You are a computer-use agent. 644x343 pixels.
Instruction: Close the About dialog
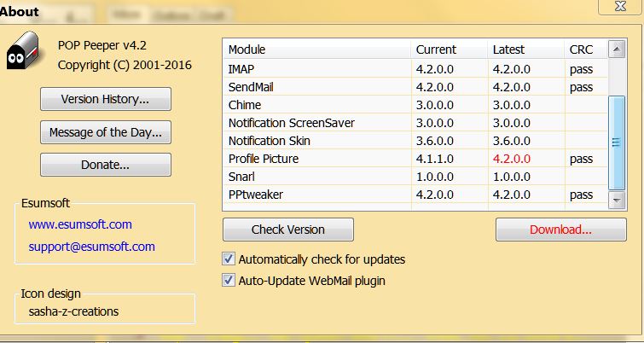[621, 7]
